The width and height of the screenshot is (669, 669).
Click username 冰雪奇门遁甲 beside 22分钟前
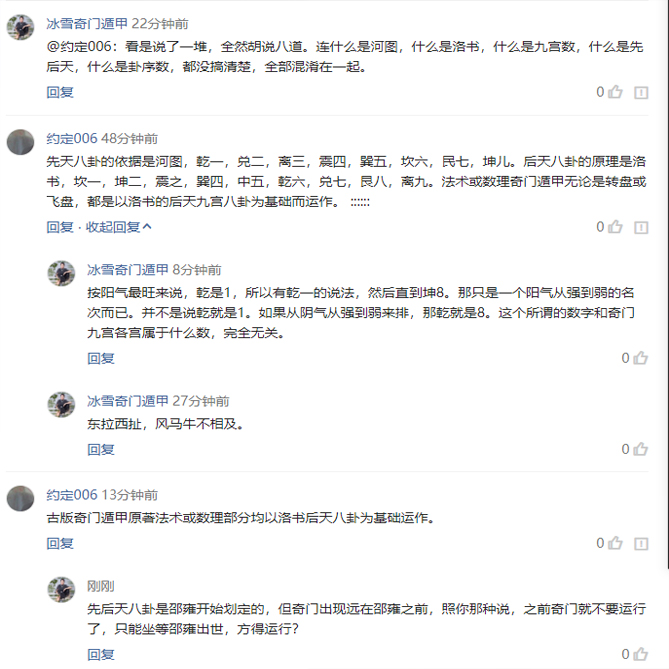[87, 23]
